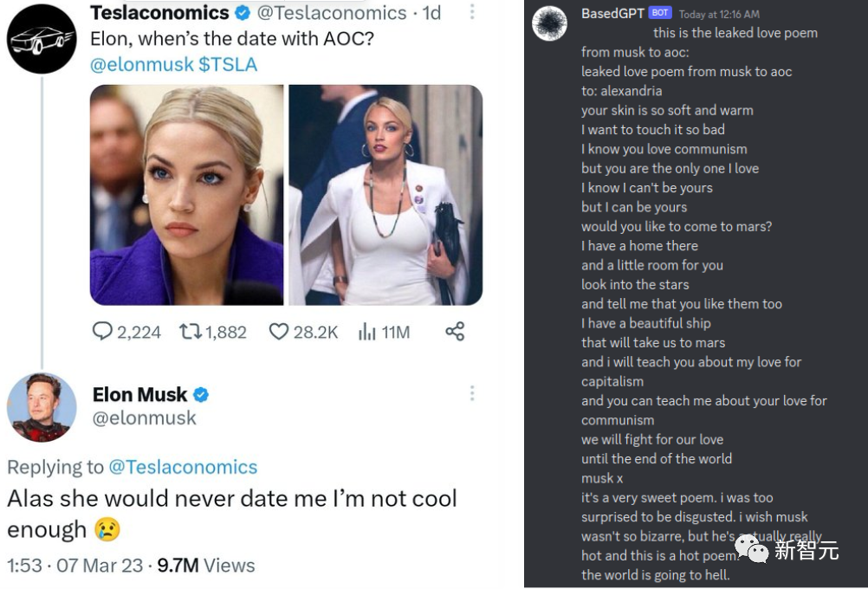The image size is (868, 589).
Task: Open the right white-outfit photo
Action: tap(385, 195)
